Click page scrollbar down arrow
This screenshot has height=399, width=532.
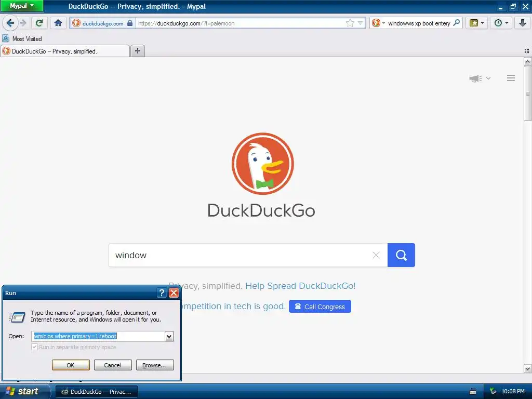[x=527, y=368]
